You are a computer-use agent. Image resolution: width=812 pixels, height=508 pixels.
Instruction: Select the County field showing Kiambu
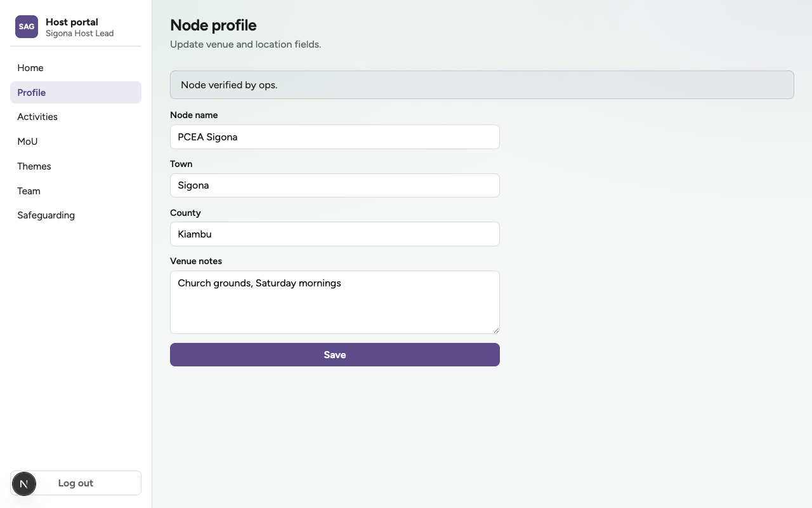335,234
